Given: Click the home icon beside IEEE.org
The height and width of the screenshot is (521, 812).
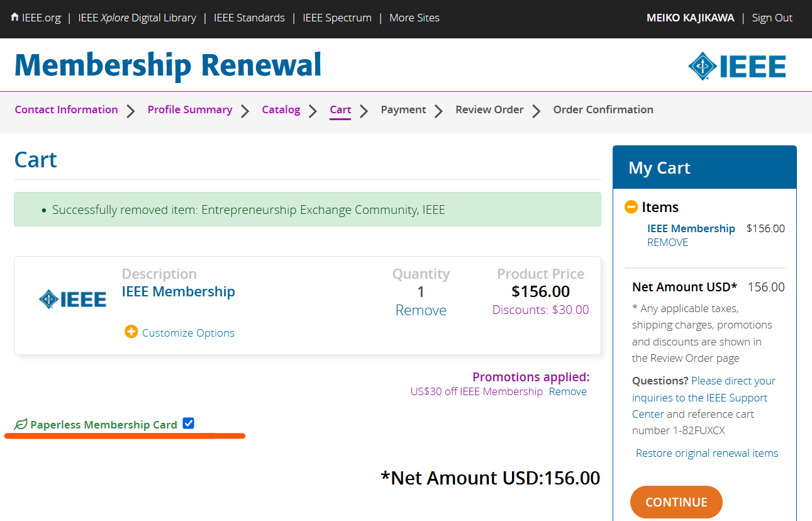Looking at the screenshot, I should tap(14, 17).
